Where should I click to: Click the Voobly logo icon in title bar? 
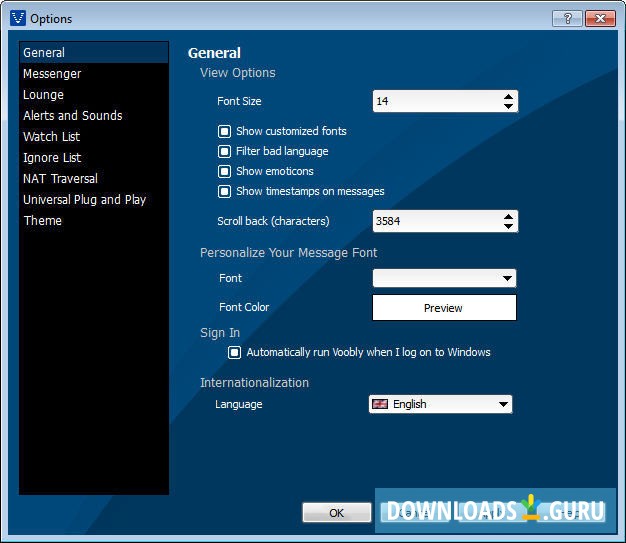pos(18,18)
